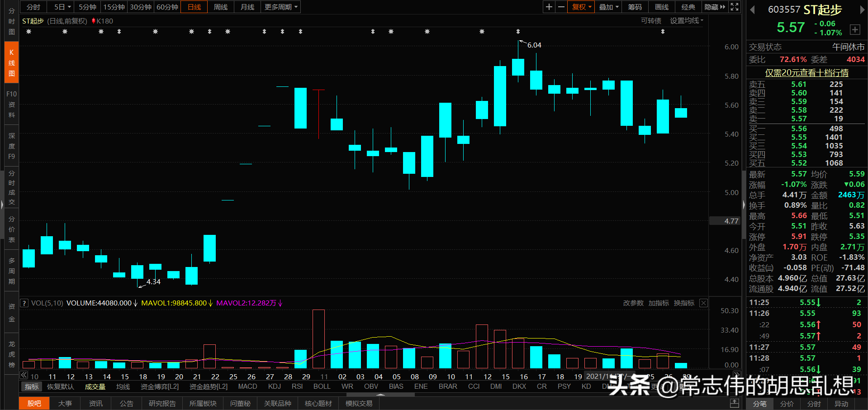Enter fullscreen with the expand icon
This screenshot has height=410, width=868.
pyautogui.click(x=734, y=7)
